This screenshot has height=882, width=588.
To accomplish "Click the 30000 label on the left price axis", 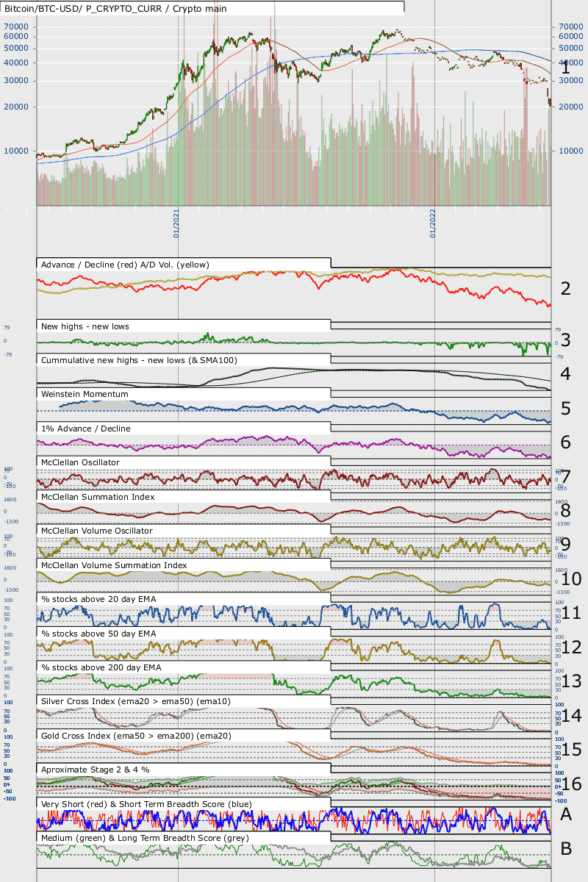I will coord(15,80).
